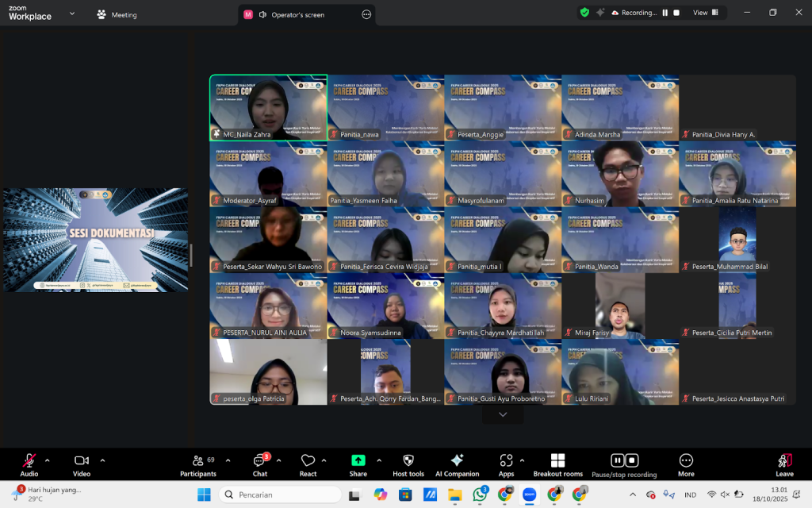This screenshot has height=508, width=812.
Task: Open the Chat panel
Action: click(259, 464)
